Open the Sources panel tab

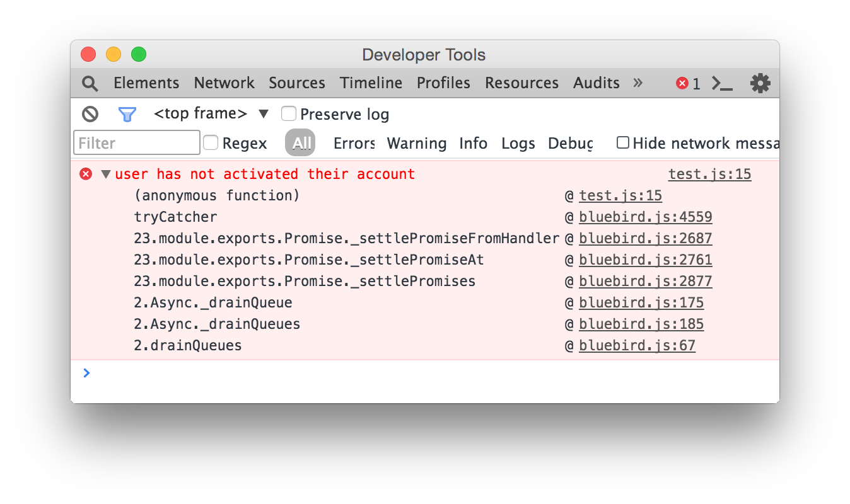coord(296,83)
